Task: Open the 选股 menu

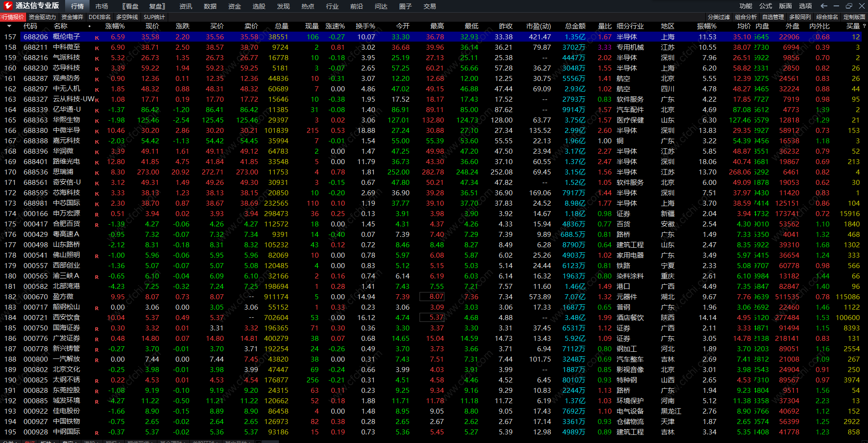Action: pos(259,6)
